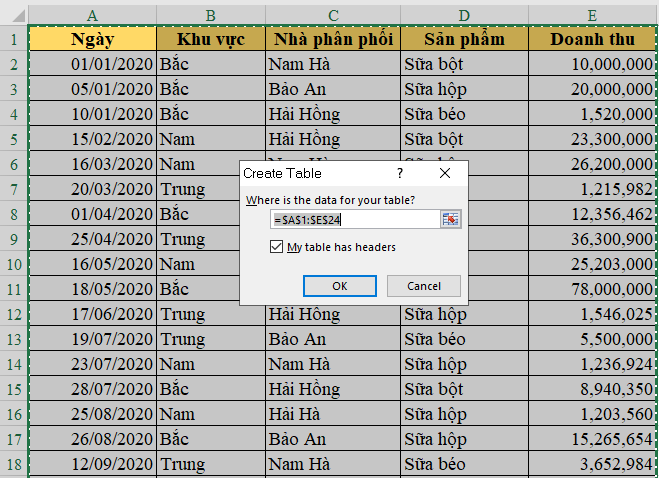The image size is (659, 478).
Task: Click revenue cell 1,236,924
Action: 593,364
